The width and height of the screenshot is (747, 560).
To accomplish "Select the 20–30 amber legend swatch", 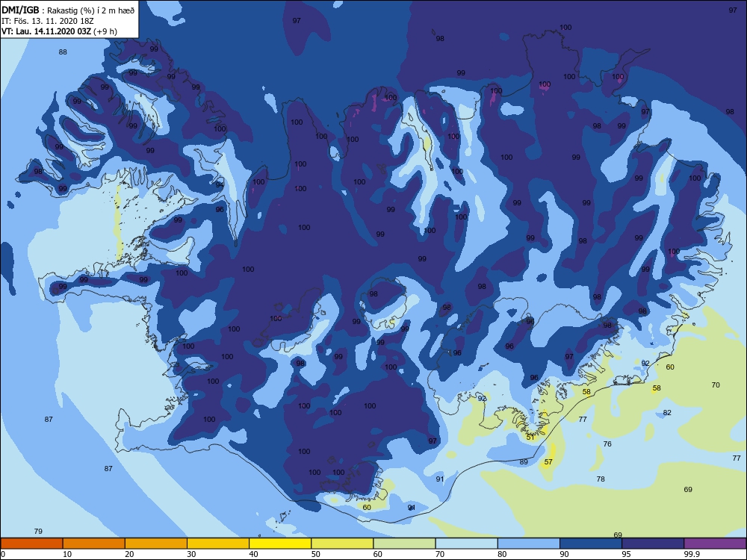I will [x=156, y=544].
